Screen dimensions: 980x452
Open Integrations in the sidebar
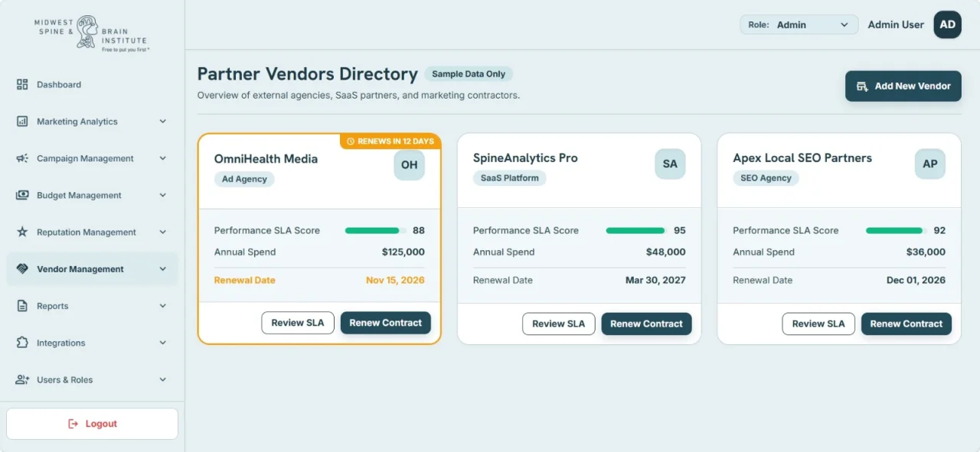point(92,343)
